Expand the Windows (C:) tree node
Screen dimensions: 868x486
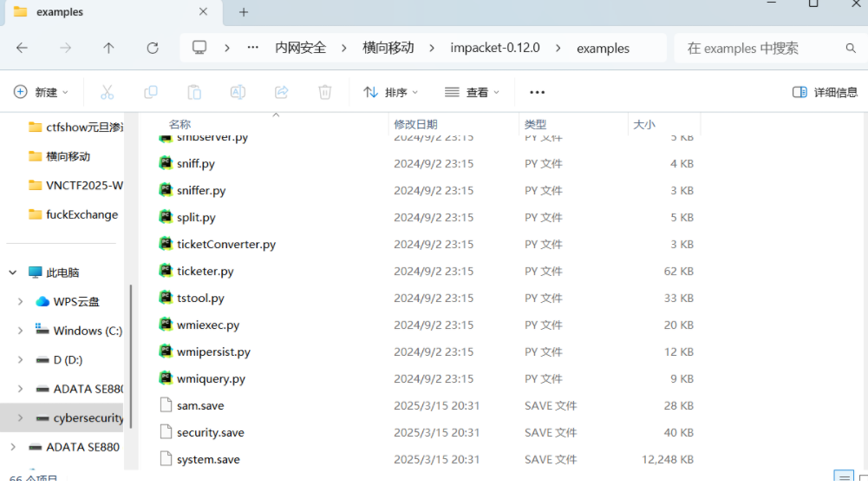pos(21,331)
